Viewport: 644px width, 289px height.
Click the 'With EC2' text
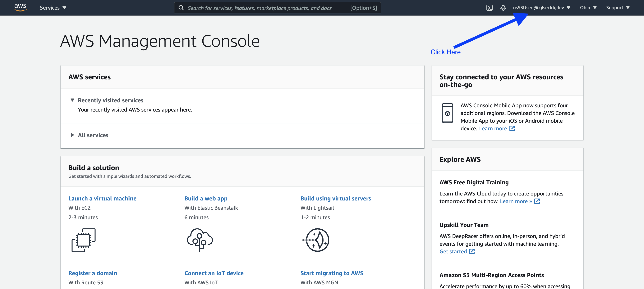coord(79,208)
